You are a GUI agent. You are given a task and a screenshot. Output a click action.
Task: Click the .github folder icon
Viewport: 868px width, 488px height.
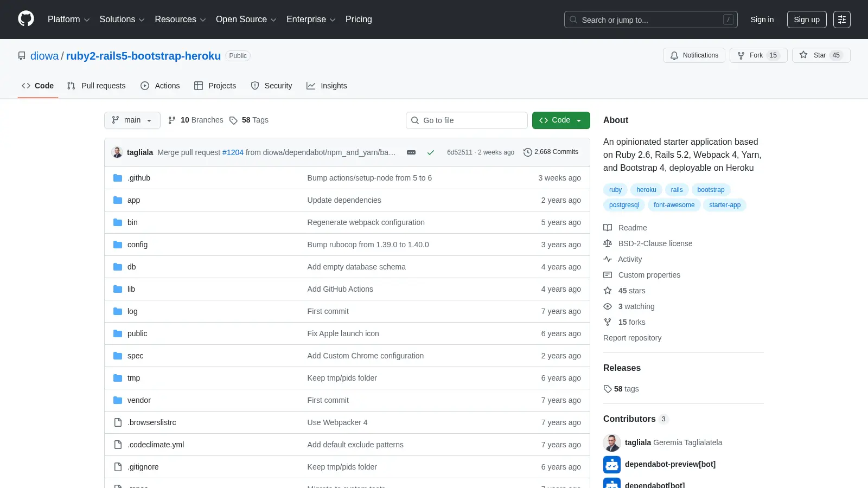[118, 178]
